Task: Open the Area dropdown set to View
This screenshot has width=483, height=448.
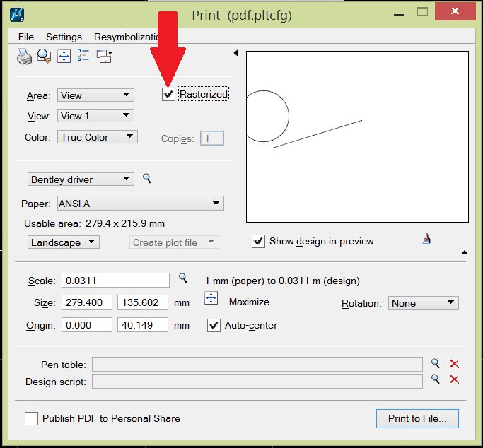Action: (95, 95)
